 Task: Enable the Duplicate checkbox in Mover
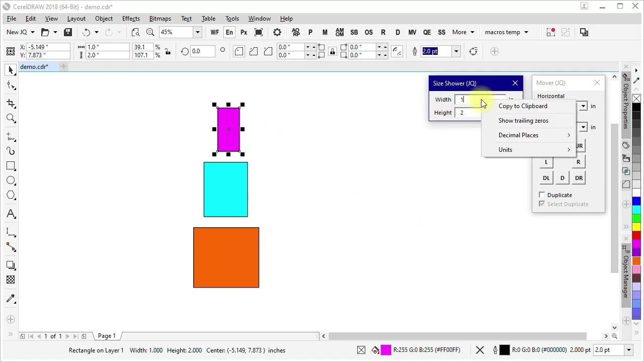point(542,195)
